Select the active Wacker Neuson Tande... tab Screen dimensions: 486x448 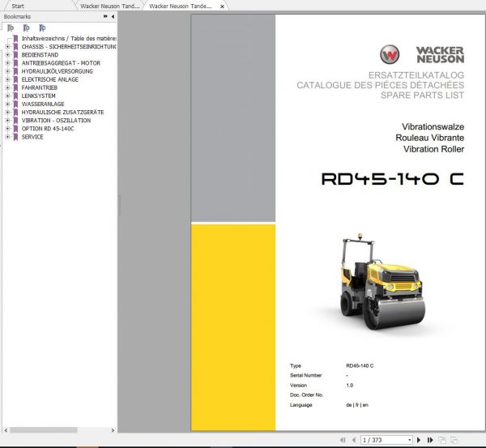(x=181, y=6)
